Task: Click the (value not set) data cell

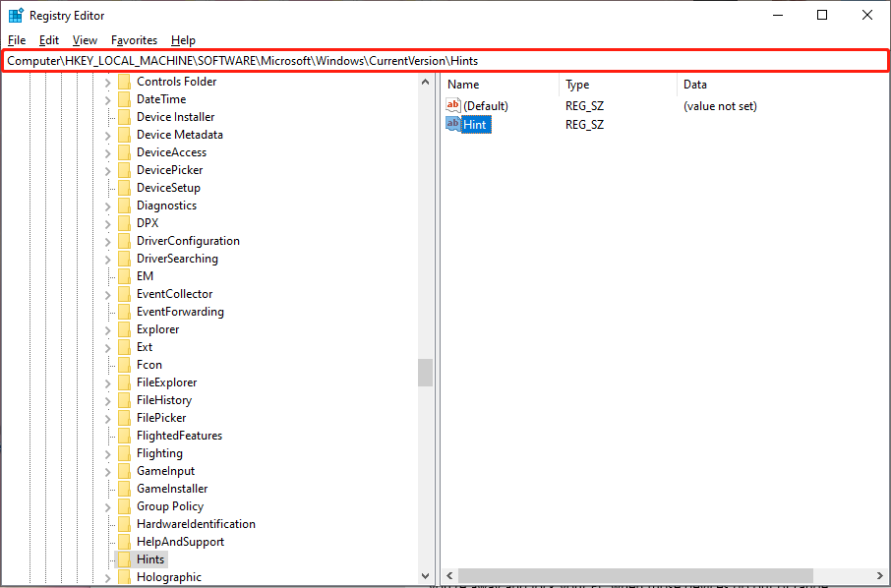Action: [720, 106]
